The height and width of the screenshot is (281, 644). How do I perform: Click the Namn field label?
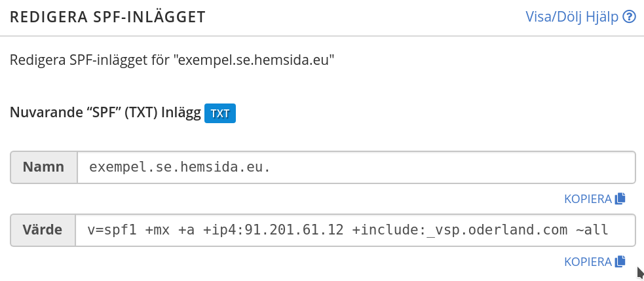(x=44, y=168)
